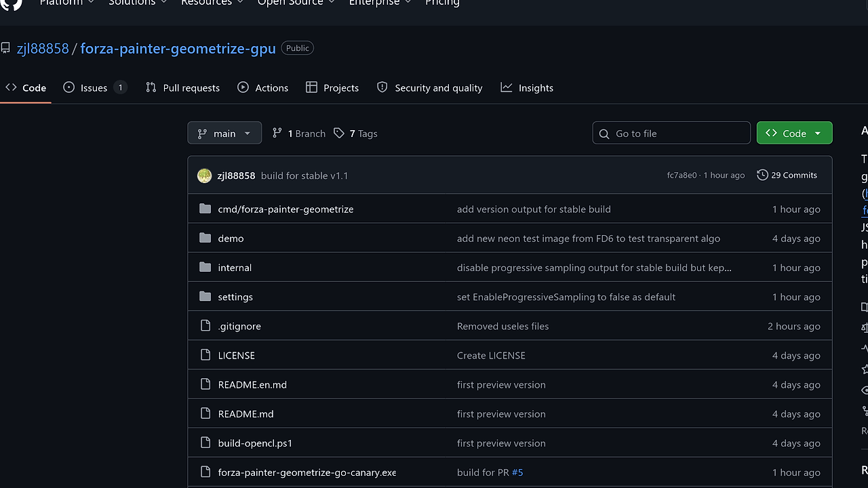The image size is (868, 488).
Task: Open the .gitignore file
Action: pos(239,325)
